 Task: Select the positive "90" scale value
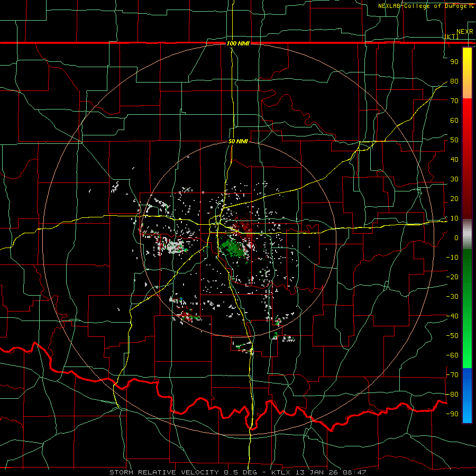[454, 62]
